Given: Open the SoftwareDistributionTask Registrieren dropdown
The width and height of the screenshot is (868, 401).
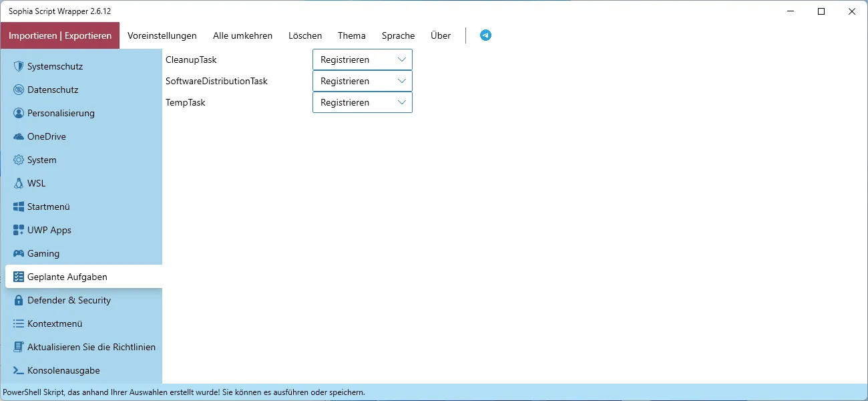Looking at the screenshot, I should point(363,81).
